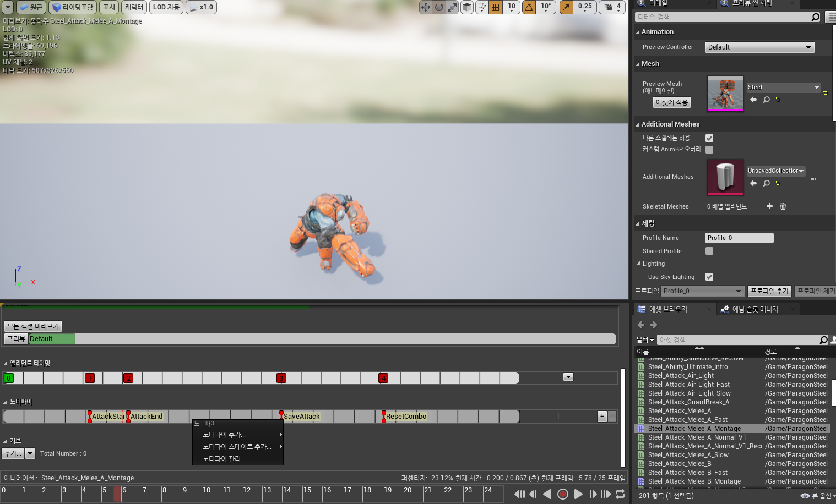Click Steel preview mesh thumbnail
The height and width of the screenshot is (504, 836).
pyautogui.click(x=725, y=94)
